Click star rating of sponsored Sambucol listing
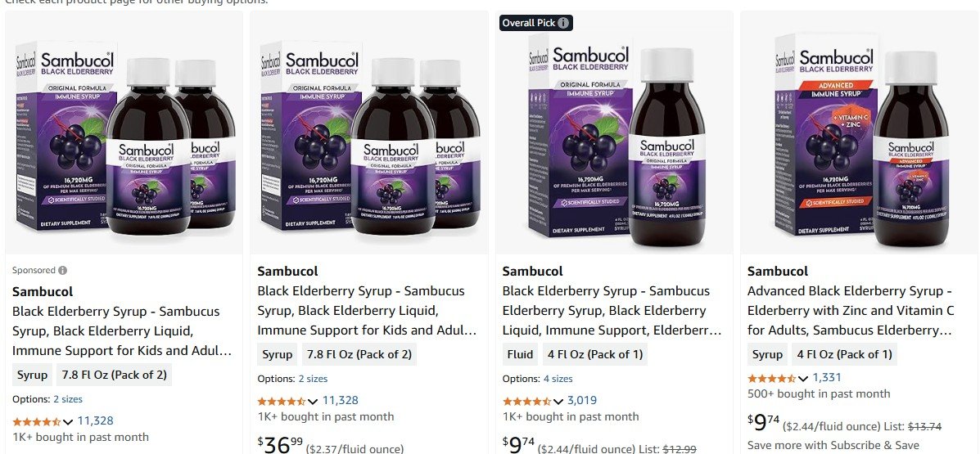Viewport: 980px width, 454px height. (36, 422)
